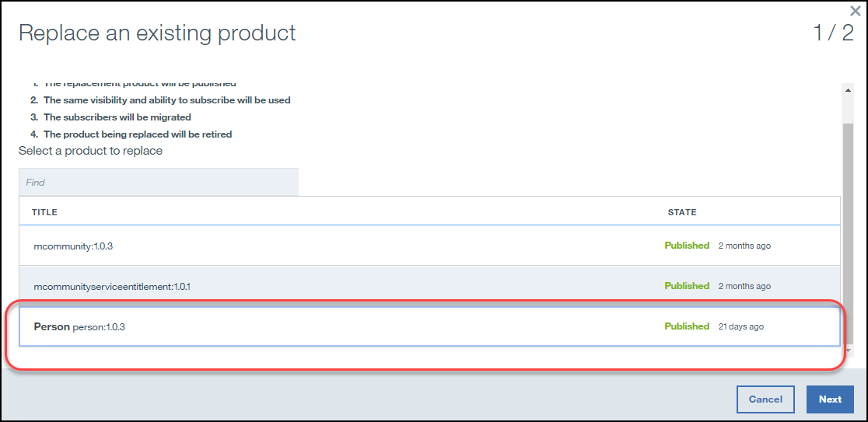Image resolution: width=868 pixels, height=422 pixels.
Task: Select the mcommunity:1.0.3 product row
Action: tap(429, 246)
